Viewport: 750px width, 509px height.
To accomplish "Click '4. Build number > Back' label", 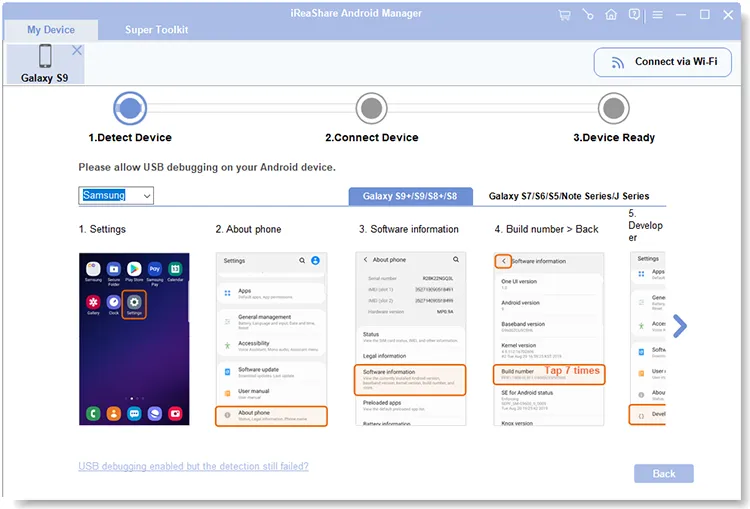I will pyautogui.click(x=546, y=229).
